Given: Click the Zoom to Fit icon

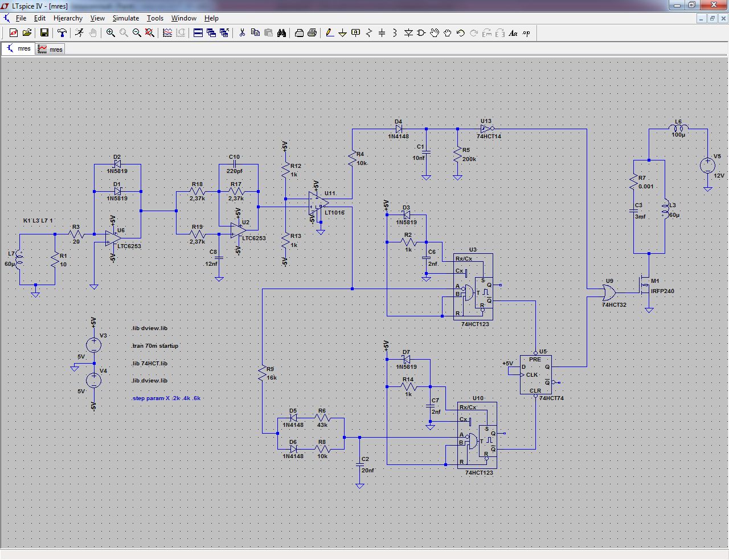Looking at the screenshot, I should pyautogui.click(x=150, y=33).
